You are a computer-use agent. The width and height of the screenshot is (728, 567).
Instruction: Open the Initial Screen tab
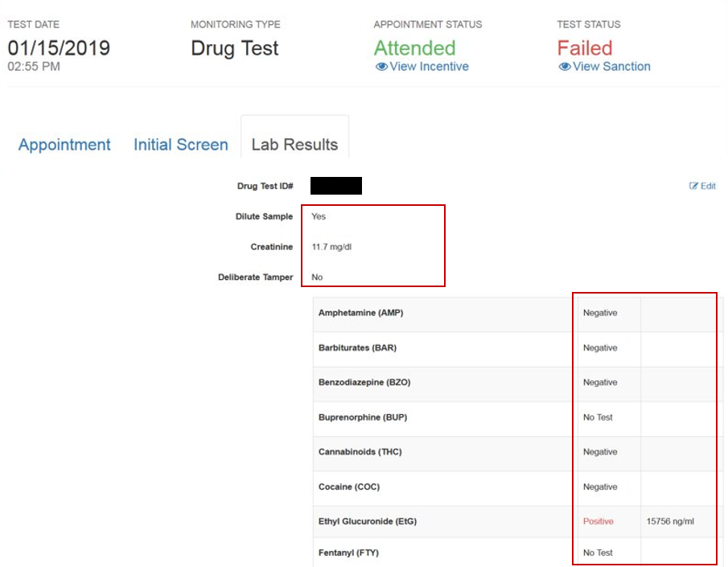coord(181,145)
